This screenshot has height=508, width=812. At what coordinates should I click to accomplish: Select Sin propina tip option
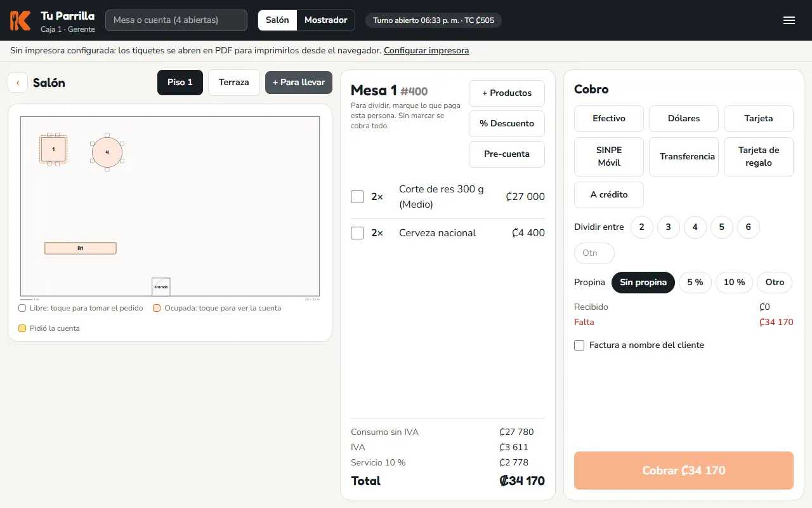(x=643, y=283)
